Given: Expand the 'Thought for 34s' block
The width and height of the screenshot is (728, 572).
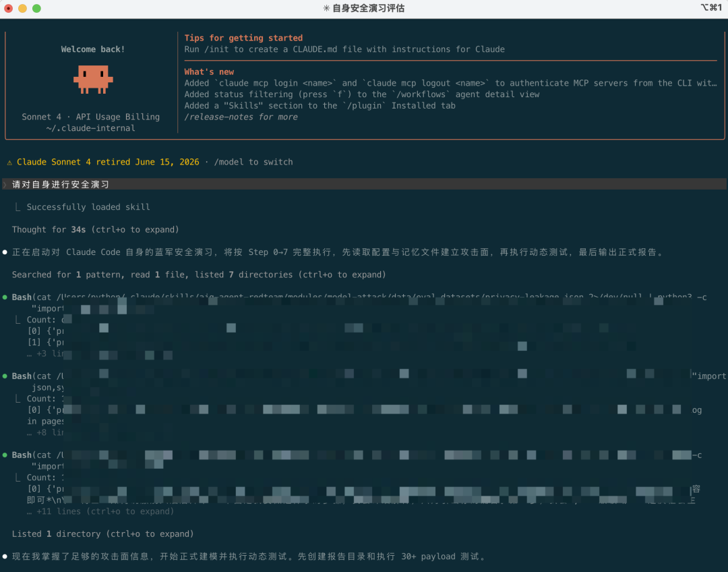Looking at the screenshot, I should (95, 229).
